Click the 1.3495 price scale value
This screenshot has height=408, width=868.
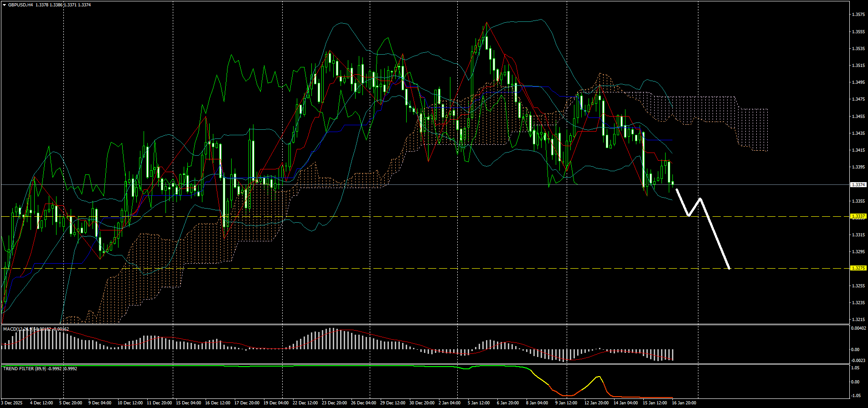858,82
